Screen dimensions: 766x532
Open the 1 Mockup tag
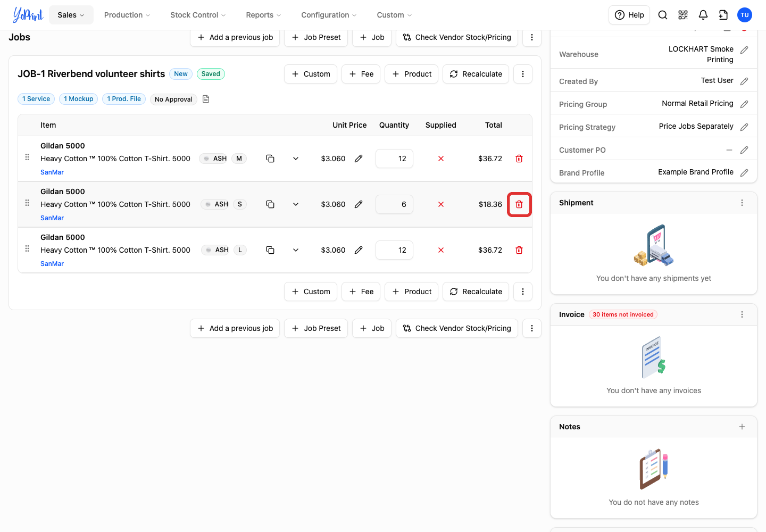79,99
